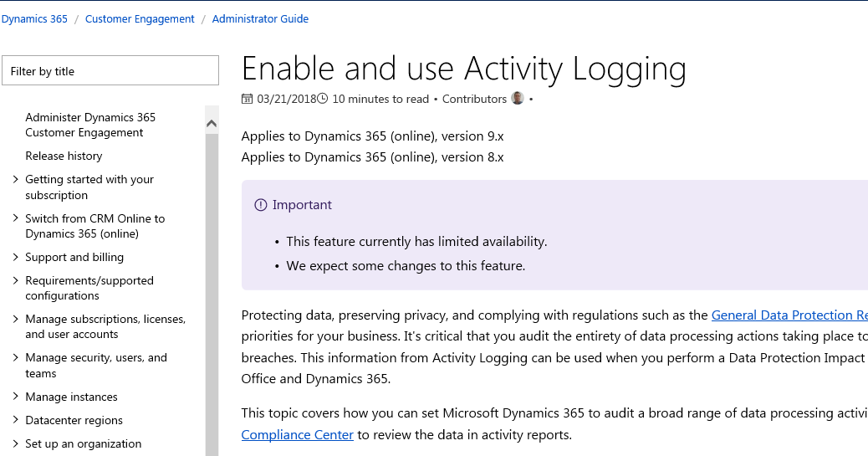Expand chevron beside Manage security, users, and teams
The width and height of the screenshot is (868, 456).
pos(16,357)
